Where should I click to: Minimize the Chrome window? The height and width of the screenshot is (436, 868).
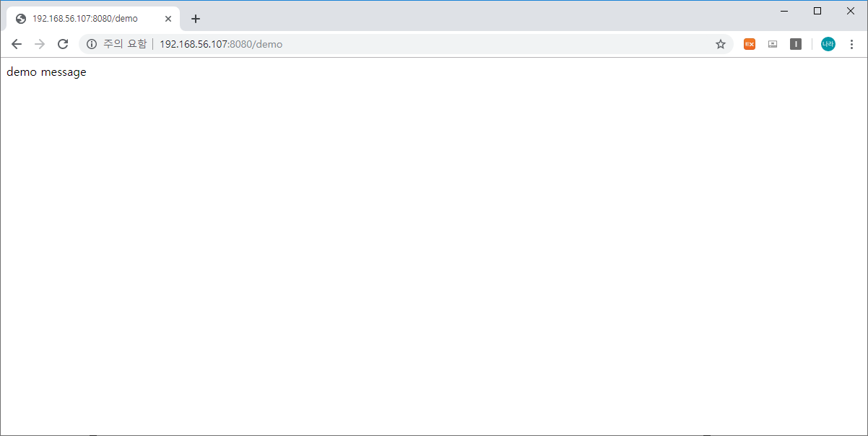click(784, 10)
